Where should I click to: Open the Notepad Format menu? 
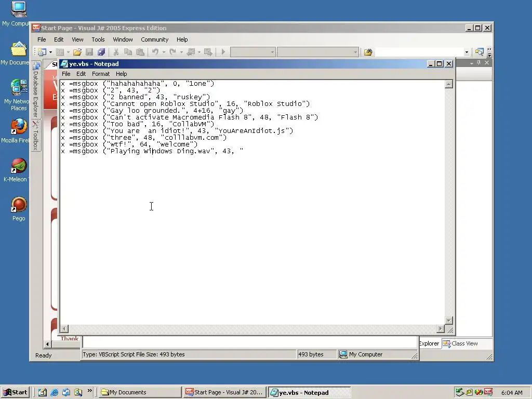[101, 74]
